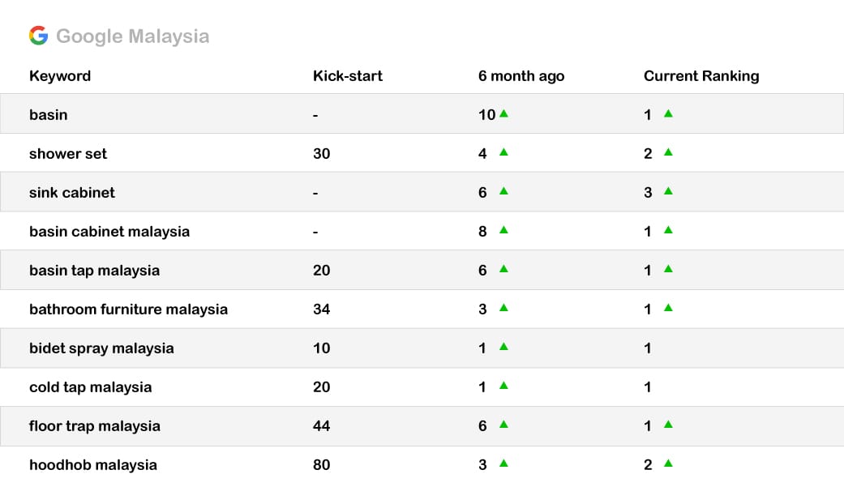This screenshot has width=844, height=504.
Task: Click green up arrow beside basin's 6 month ranking
Action: coord(503,113)
